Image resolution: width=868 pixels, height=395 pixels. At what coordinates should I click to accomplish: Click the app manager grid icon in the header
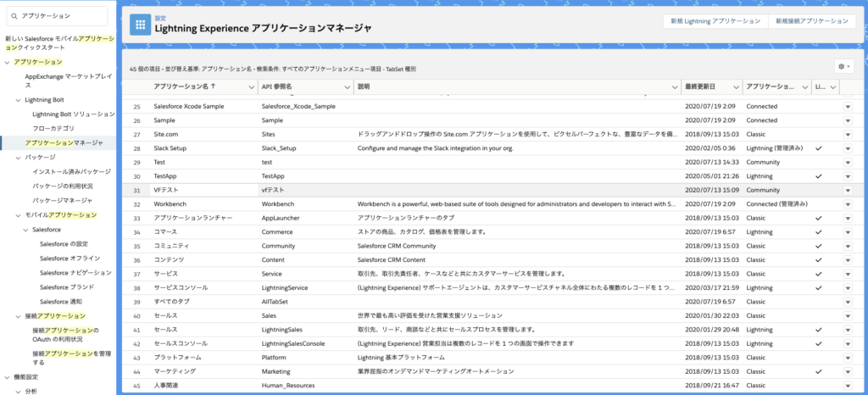[x=140, y=25]
